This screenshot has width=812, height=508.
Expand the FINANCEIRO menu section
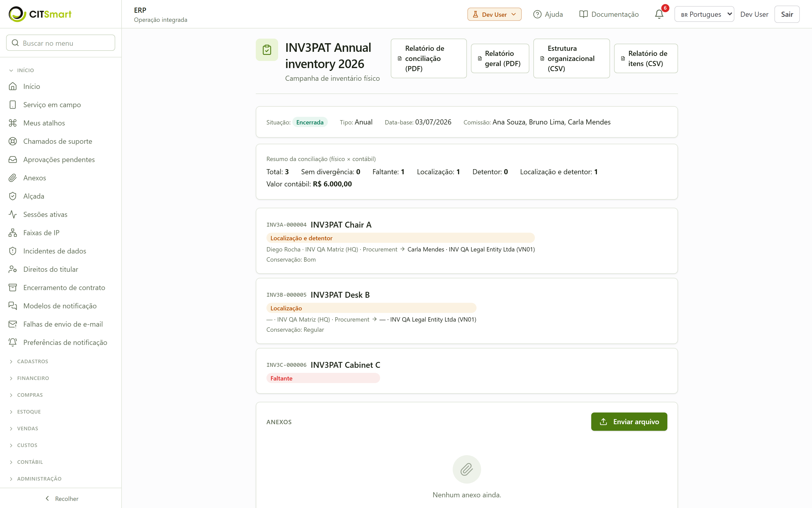coord(29,378)
